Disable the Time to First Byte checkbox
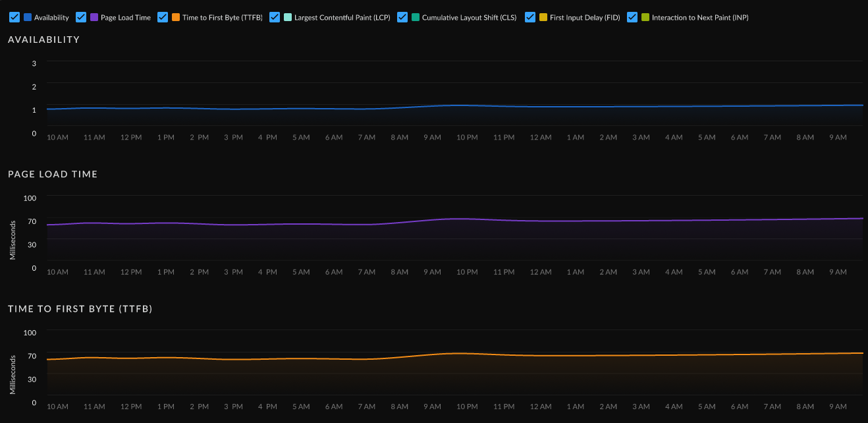Viewport: 868px width, 423px height. pos(163,17)
